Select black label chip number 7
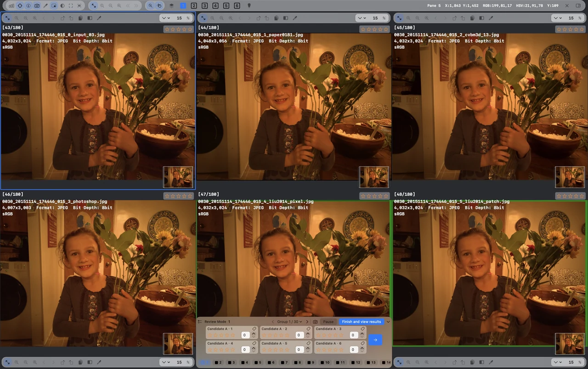The image size is (588, 369). (x=284, y=363)
